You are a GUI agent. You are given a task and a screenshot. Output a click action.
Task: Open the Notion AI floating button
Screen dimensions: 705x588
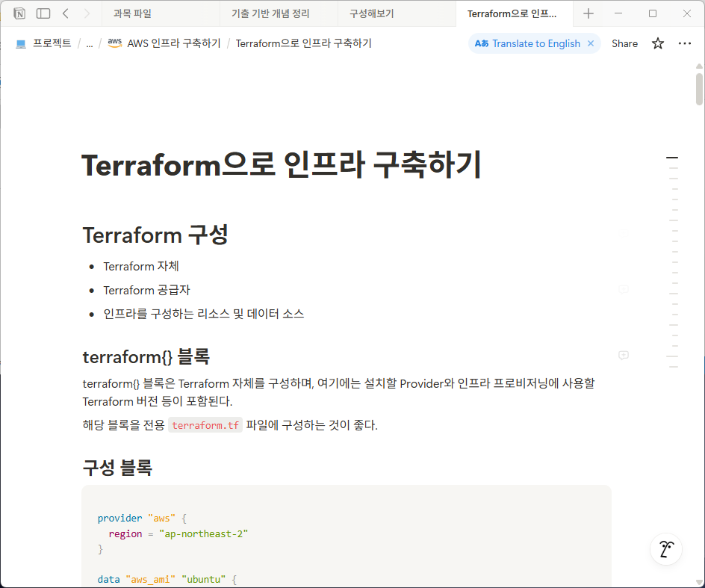[x=666, y=549]
